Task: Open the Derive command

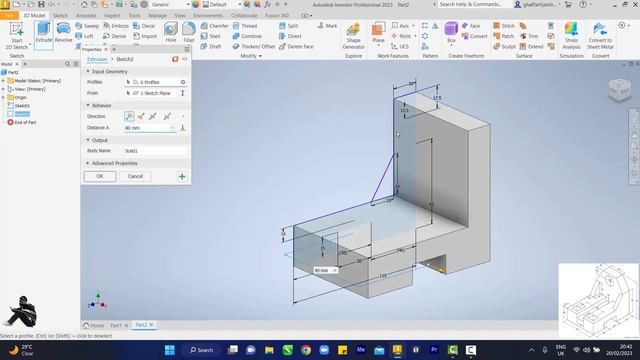Action: pos(114,36)
